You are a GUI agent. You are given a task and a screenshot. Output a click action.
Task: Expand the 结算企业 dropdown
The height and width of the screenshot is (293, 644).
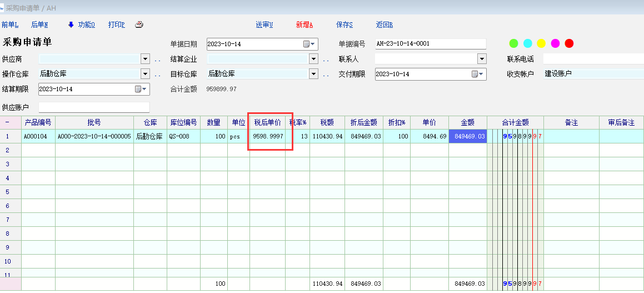[313, 59]
